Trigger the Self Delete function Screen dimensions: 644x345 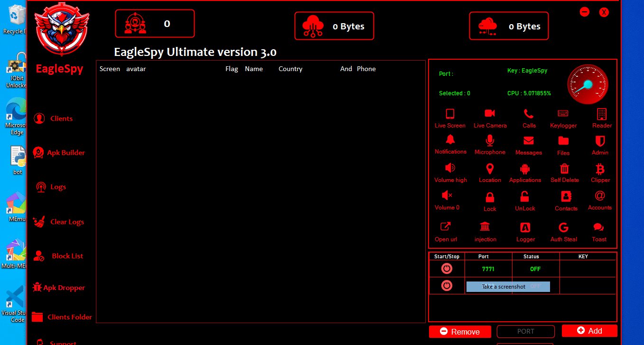tap(564, 172)
